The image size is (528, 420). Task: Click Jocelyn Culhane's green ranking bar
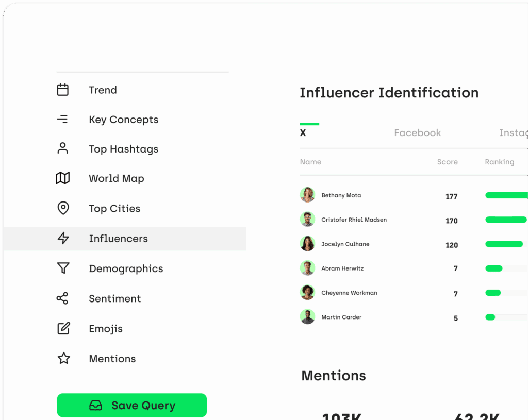coord(504,244)
